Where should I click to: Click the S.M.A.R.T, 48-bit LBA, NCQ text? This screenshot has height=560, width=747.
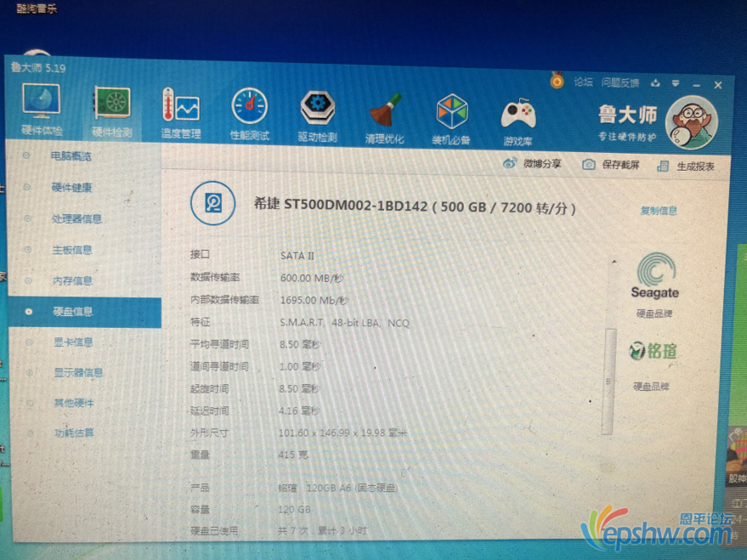coord(344,323)
